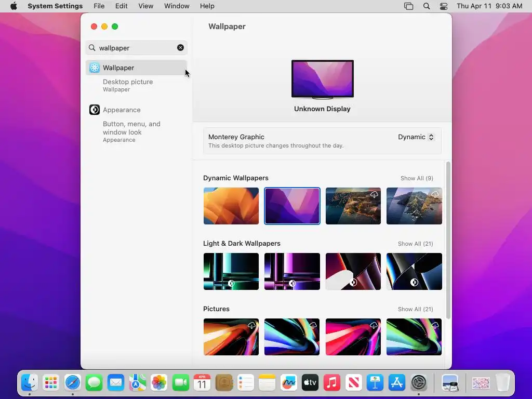Clear the wallpaper search text
The width and height of the screenshot is (532, 399).
pos(180,48)
